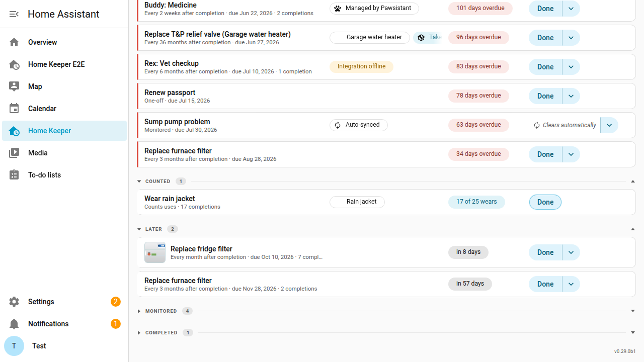Collapse the sidebar menu icon
The image size is (644, 362).
click(x=14, y=14)
